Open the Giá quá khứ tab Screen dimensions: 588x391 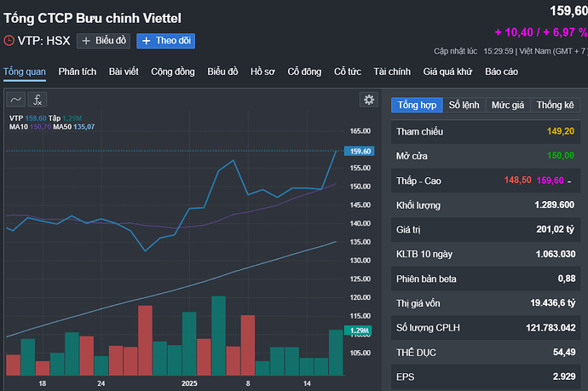(x=448, y=71)
